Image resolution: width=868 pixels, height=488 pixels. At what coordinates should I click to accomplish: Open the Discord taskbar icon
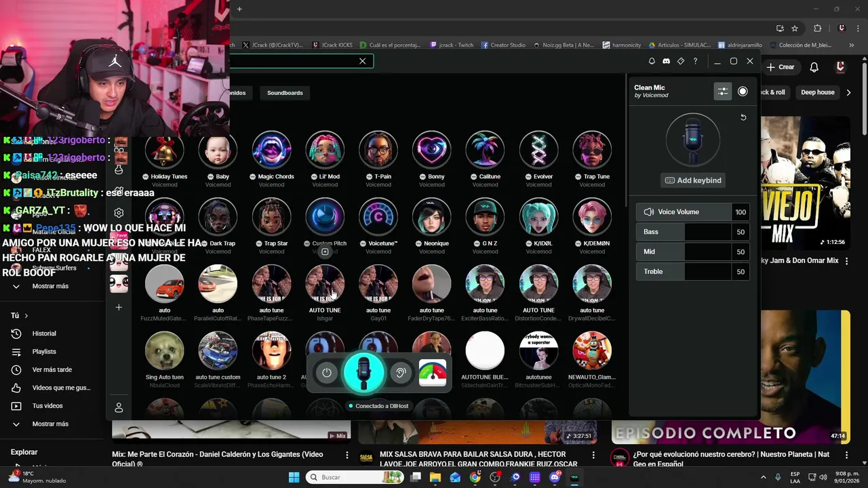[555, 477]
